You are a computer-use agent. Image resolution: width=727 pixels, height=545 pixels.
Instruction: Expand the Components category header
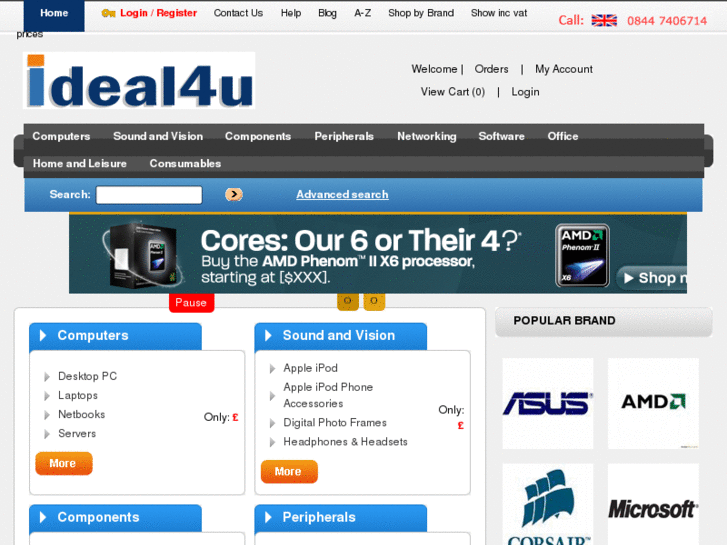coord(115,518)
